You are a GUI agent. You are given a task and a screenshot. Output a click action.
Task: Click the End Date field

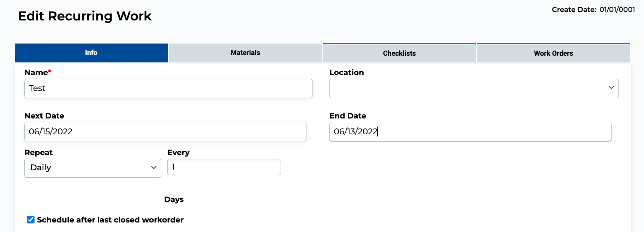coord(470,132)
